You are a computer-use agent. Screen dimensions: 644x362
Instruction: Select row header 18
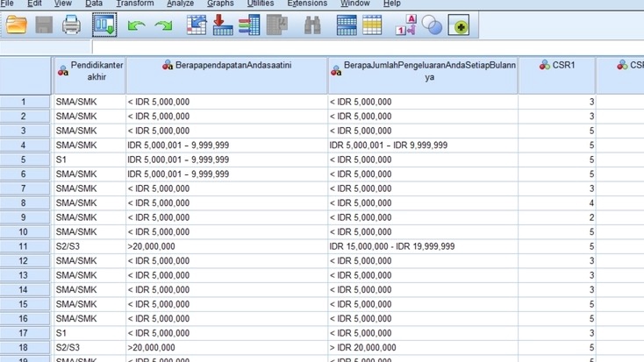tap(25, 348)
